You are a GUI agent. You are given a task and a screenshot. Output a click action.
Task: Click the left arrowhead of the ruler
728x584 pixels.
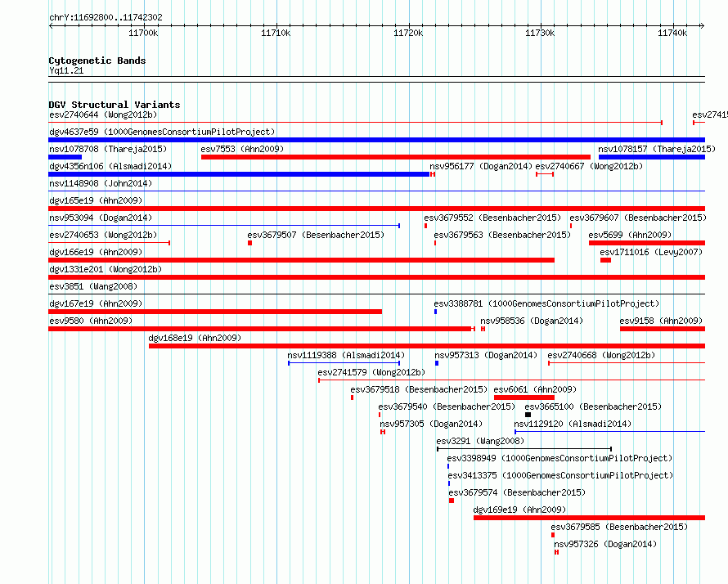[x=51, y=25]
